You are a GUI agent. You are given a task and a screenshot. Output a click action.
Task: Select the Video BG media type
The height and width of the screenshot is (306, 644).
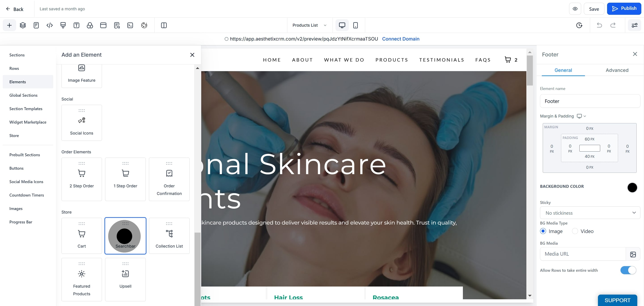pos(575,231)
